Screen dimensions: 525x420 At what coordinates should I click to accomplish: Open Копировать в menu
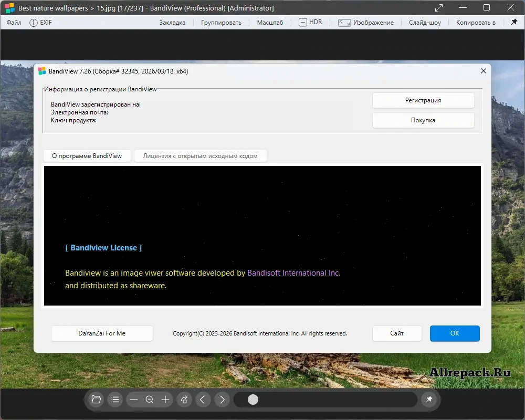[476, 23]
